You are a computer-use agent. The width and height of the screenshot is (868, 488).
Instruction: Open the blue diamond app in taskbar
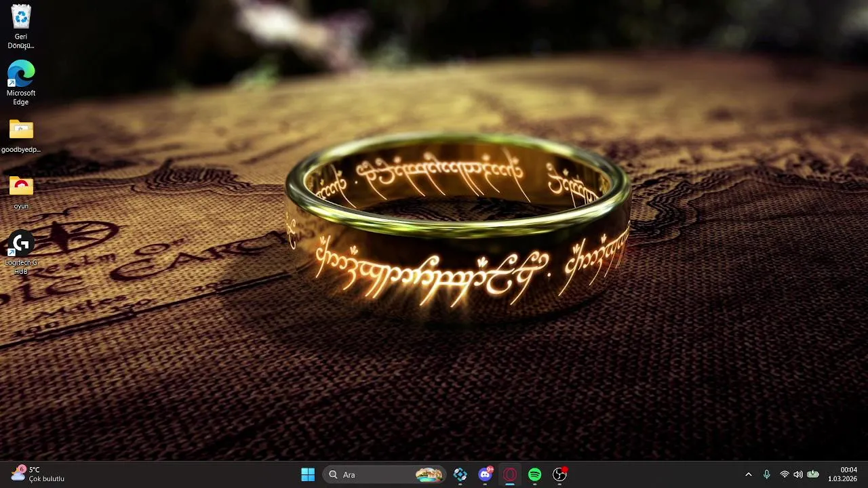pos(460,474)
